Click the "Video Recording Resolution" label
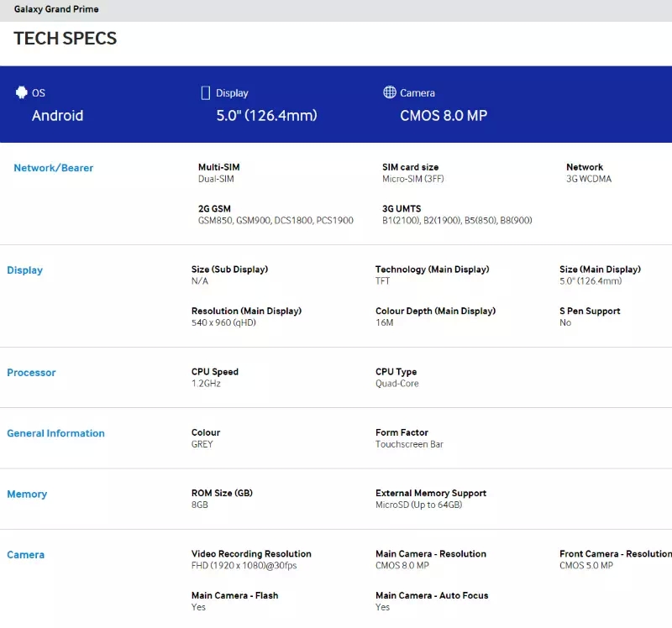 pyautogui.click(x=251, y=554)
